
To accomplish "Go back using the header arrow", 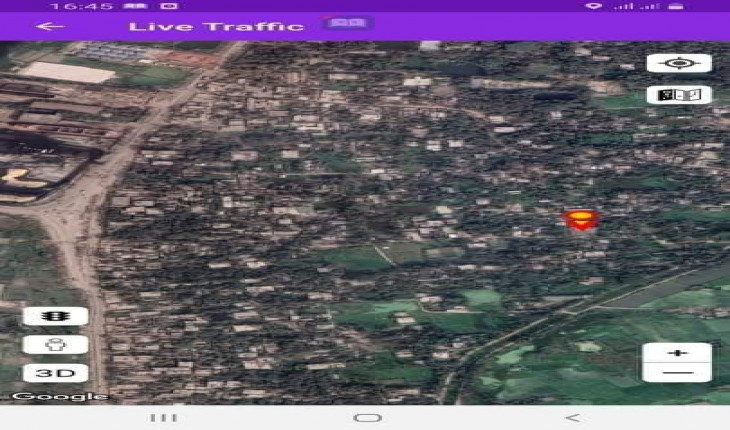I will pos(49,26).
